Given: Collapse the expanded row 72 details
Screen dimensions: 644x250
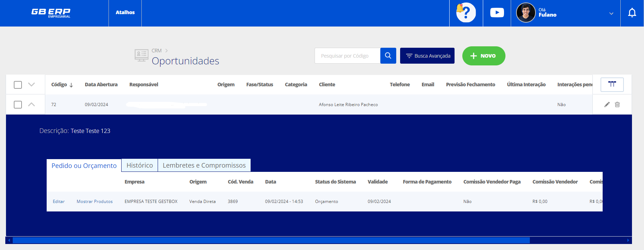Looking at the screenshot, I should pyautogui.click(x=31, y=104).
